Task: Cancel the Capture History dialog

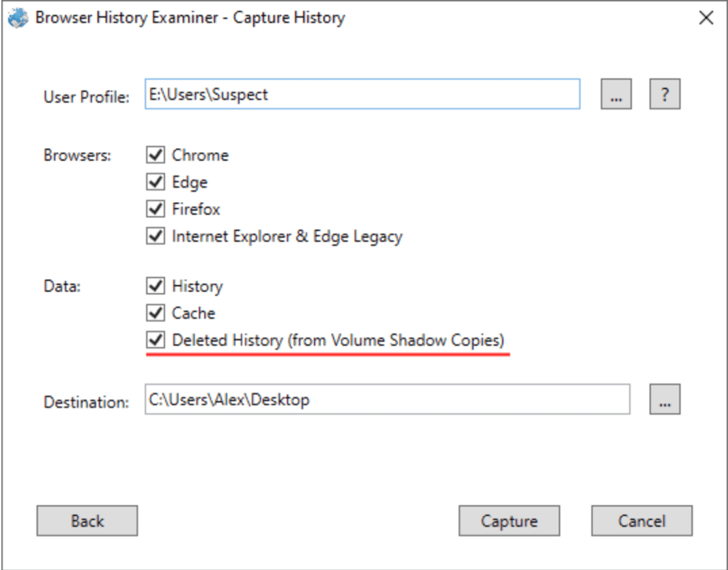Action: pyautogui.click(x=641, y=521)
